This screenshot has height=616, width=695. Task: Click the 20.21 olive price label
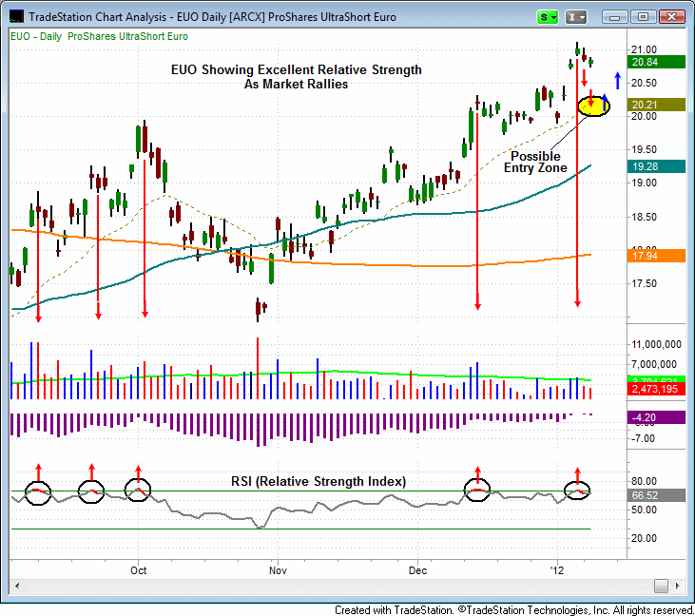click(656, 105)
